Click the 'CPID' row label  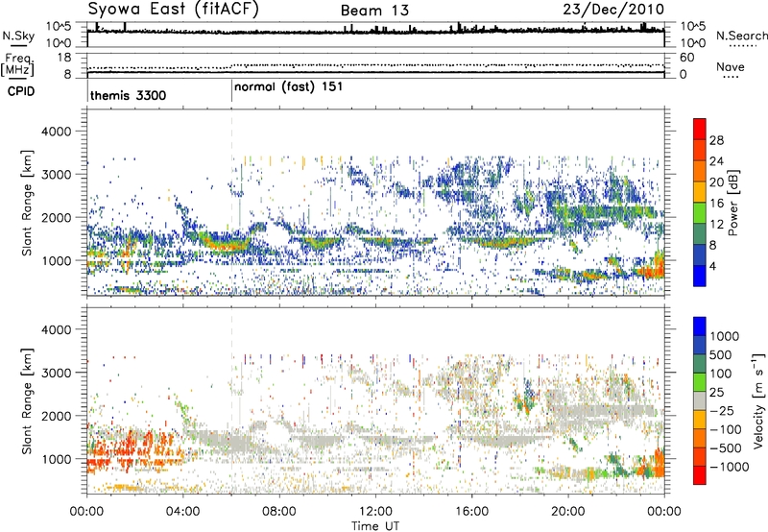[x=21, y=91]
